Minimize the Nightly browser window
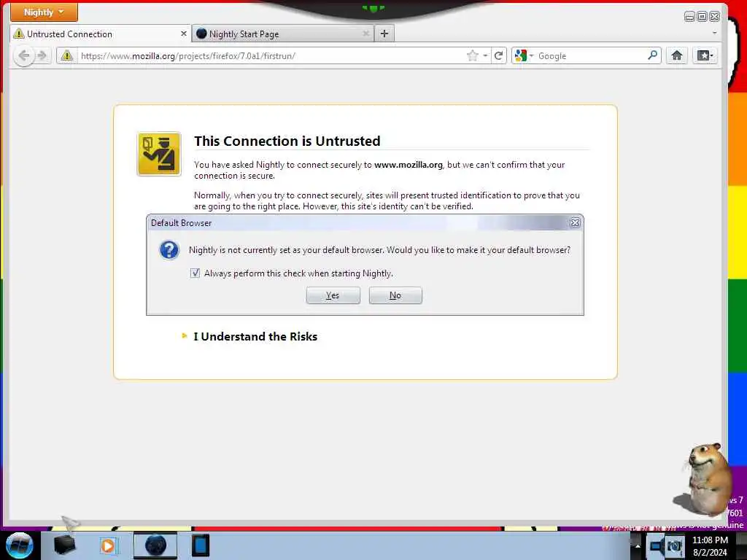747x560 pixels. [x=689, y=17]
